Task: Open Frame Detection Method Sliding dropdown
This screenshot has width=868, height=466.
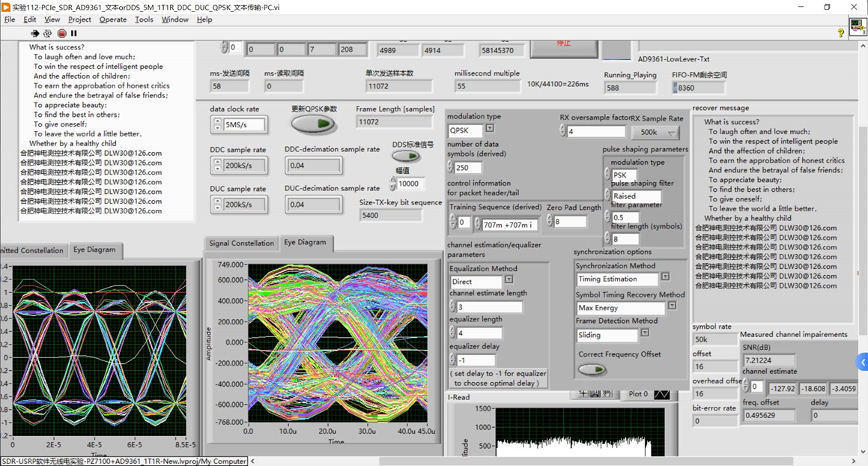Action: tap(645, 333)
